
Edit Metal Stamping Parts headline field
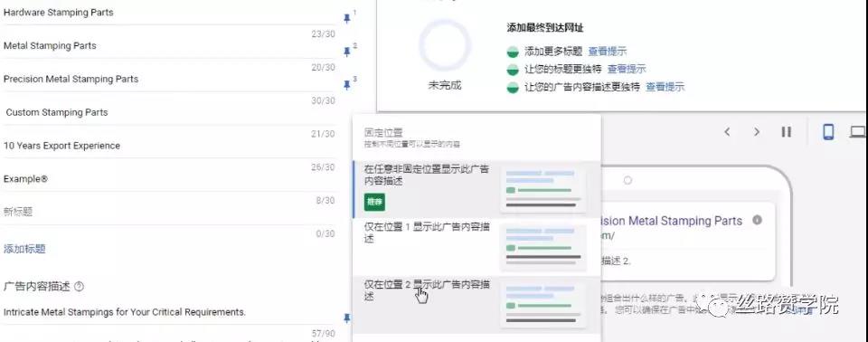pos(169,45)
